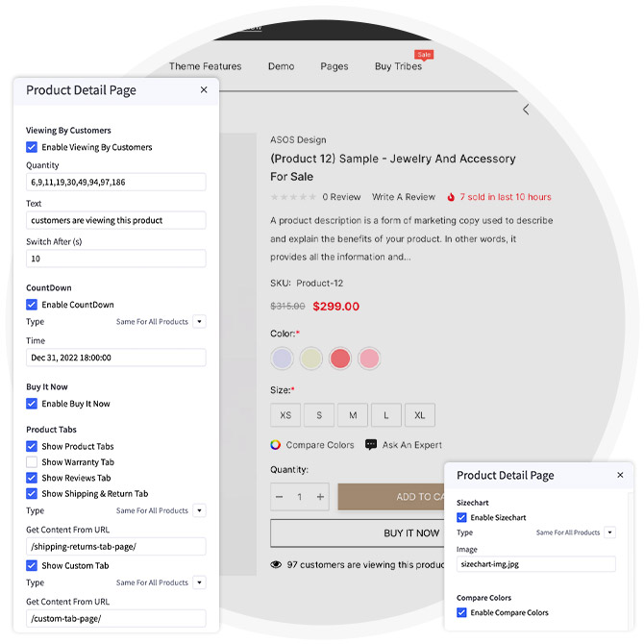This screenshot has width=644, height=644.
Task: Close the left Product Detail Page panel
Action: pyautogui.click(x=204, y=90)
